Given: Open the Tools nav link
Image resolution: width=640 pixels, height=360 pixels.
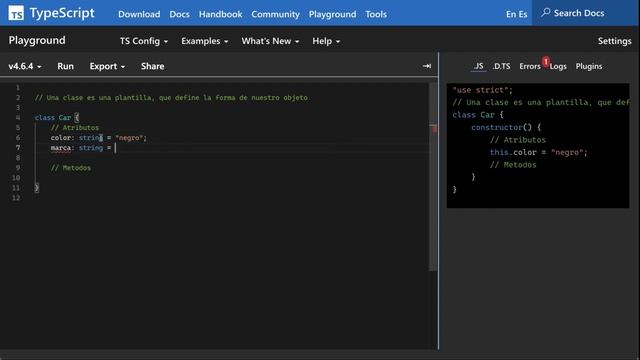Looking at the screenshot, I should click(x=376, y=14).
